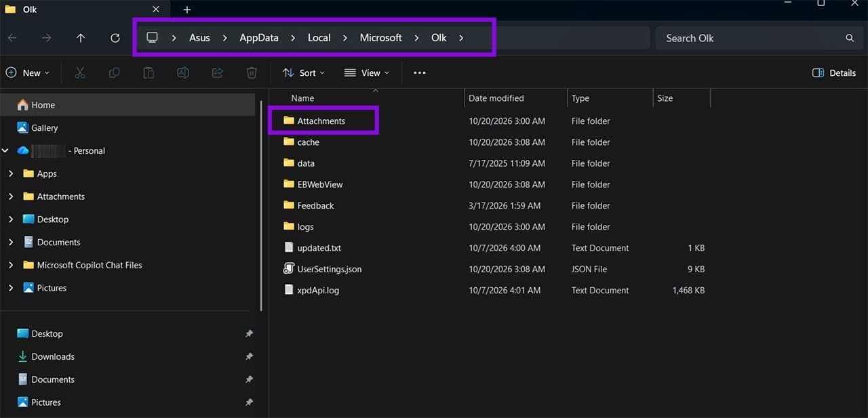Expand the Attachments folder in sidebar
Image resolution: width=868 pixels, height=418 pixels.
(x=11, y=196)
